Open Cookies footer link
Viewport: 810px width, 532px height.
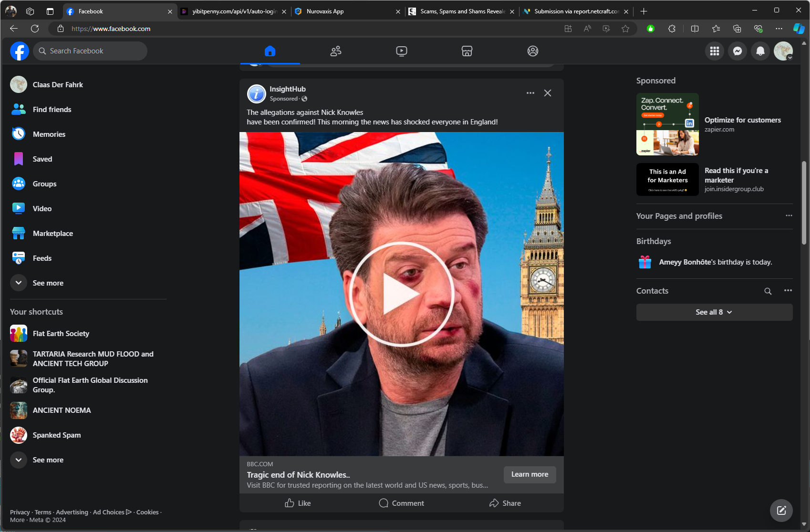click(x=147, y=512)
